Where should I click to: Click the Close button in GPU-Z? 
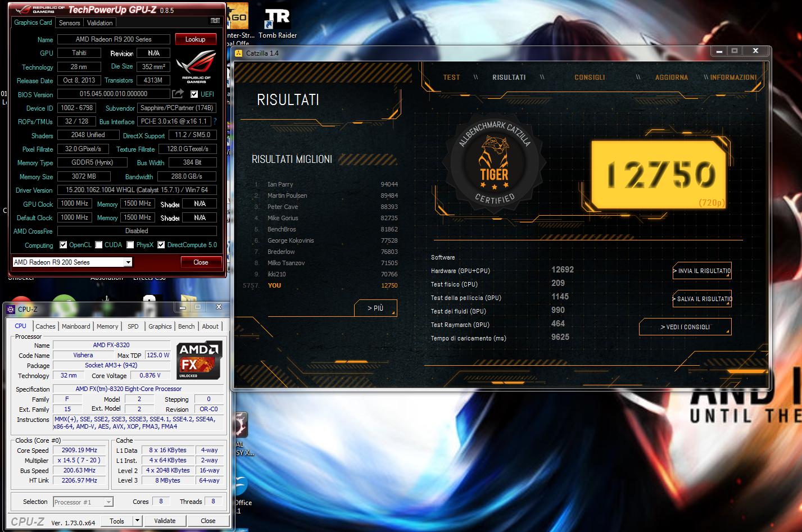(201, 262)
